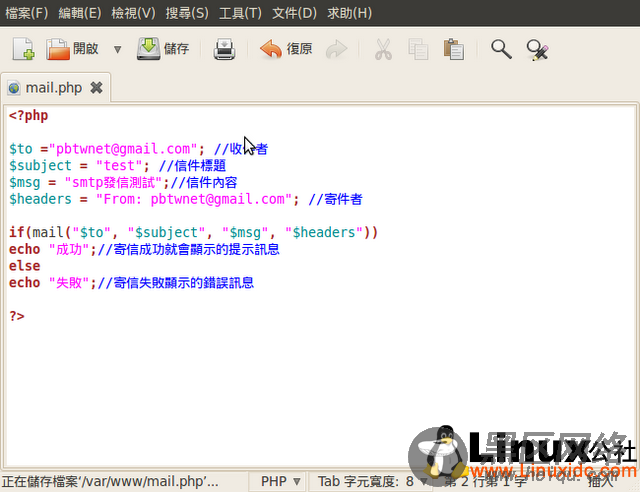Click the if(mail( statement line

(193, 232)
